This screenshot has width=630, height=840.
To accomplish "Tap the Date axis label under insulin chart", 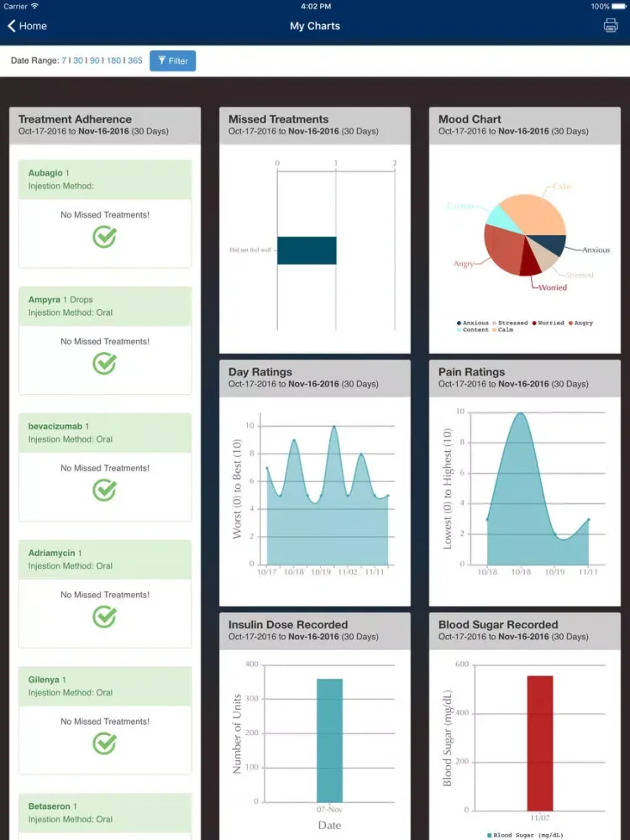I will (x=329, y=826).
